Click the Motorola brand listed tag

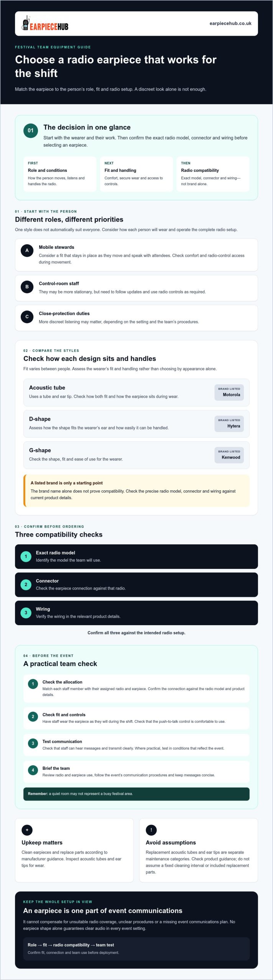click(x=229, y=392)
